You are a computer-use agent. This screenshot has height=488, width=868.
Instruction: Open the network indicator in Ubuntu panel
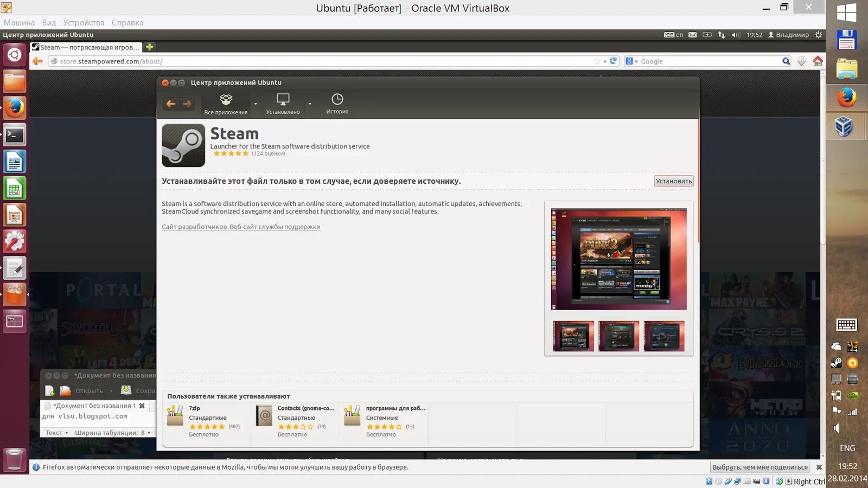point(722,35)
